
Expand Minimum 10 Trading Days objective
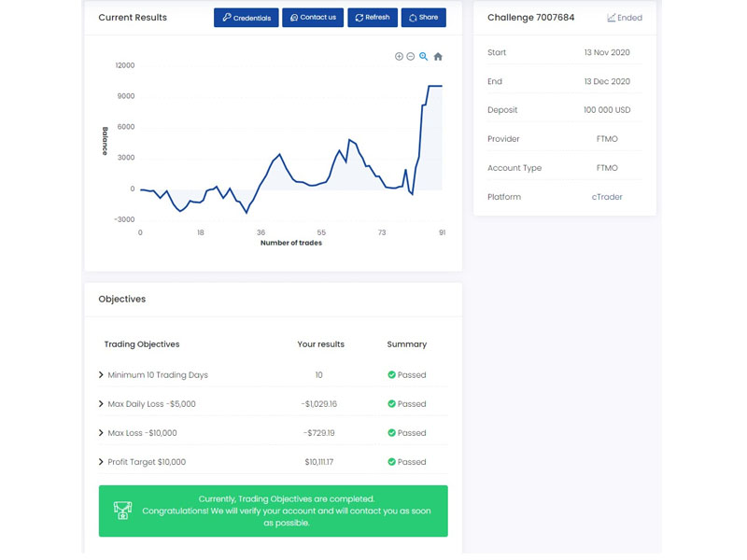101,375
